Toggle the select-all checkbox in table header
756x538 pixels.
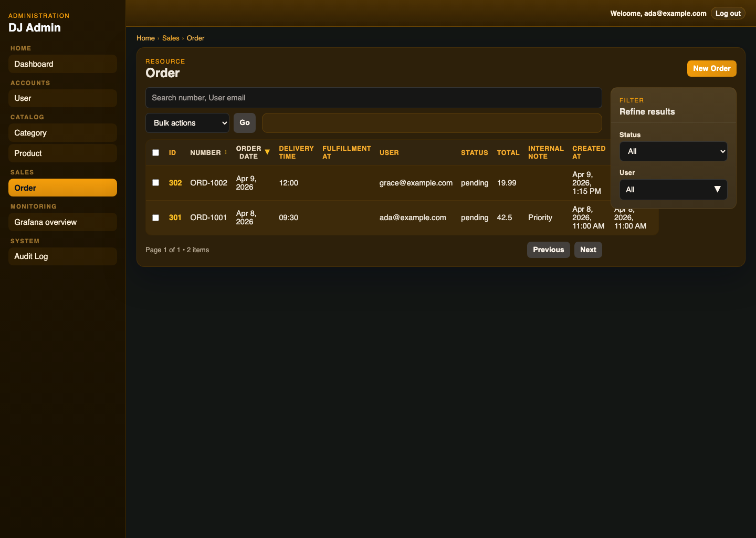click(x=155, y=152)
